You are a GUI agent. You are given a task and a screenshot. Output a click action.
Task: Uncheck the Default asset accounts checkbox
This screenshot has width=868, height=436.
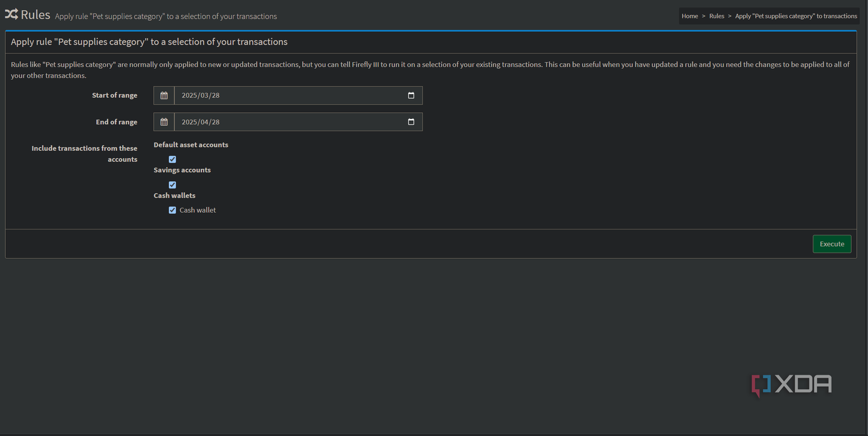pyautogui.click(x=172, y=159)
